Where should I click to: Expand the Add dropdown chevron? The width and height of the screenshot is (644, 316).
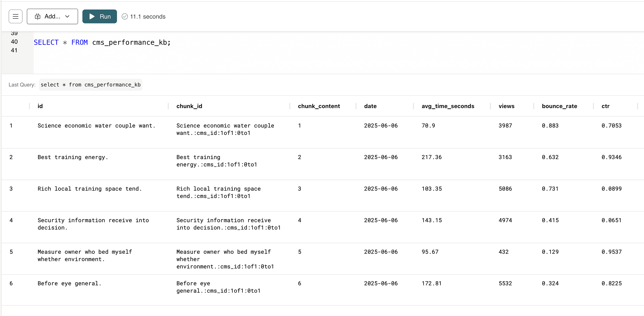click(x=67, y=16)
